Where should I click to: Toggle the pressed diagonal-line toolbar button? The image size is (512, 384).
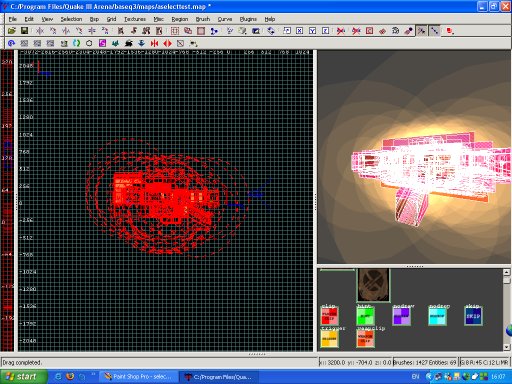(434, 31)
